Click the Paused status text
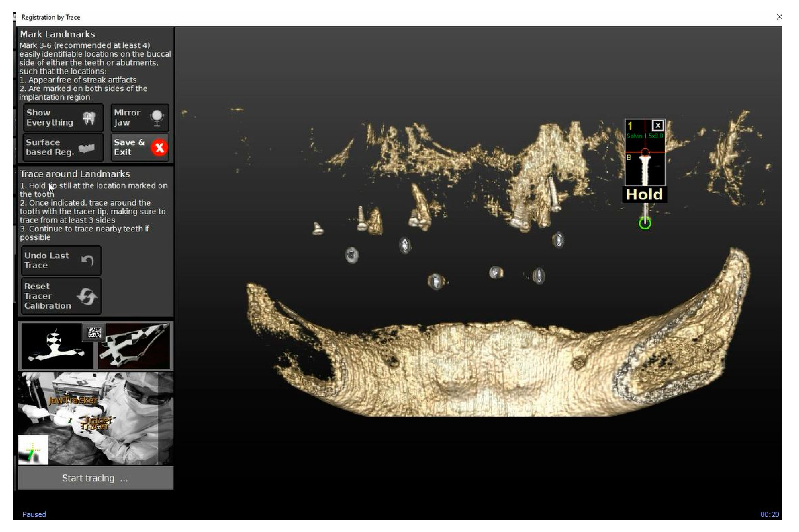799x532 pixels. (x=34, y=514)
